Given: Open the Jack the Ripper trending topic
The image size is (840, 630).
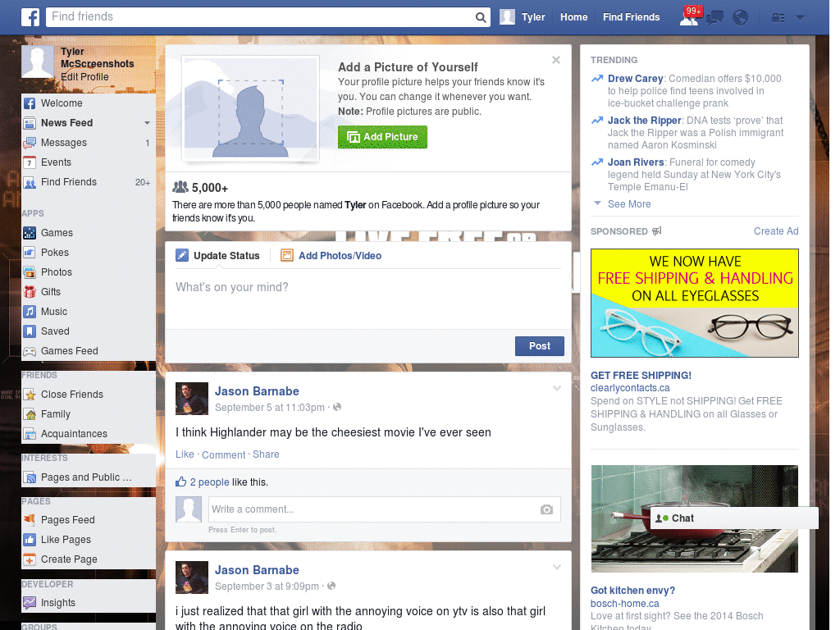Looking at the screenshot, I should click(645, 121).
